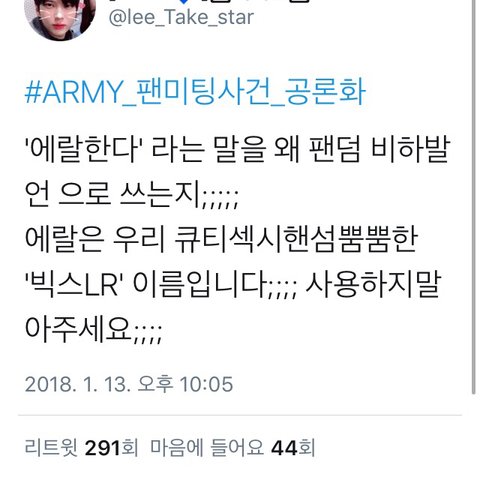Image resolution: width=480 pixels, height=480 pixels.
Task: Open the tweet author's profile picture
Action: (x=60, y=18)
